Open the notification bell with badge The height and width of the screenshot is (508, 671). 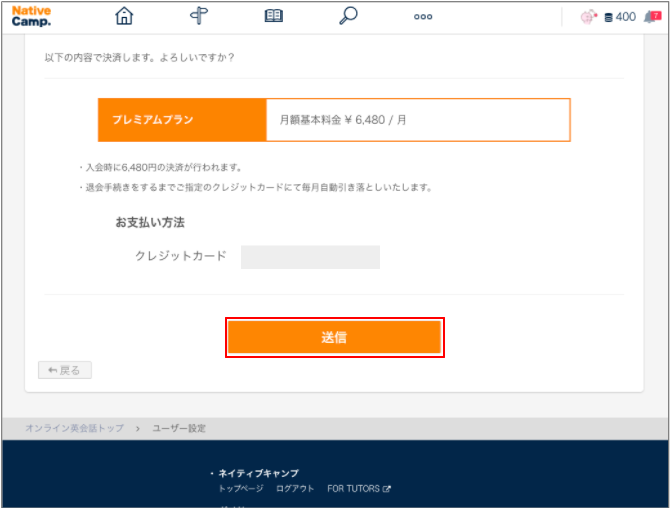(x=653, y=17)
